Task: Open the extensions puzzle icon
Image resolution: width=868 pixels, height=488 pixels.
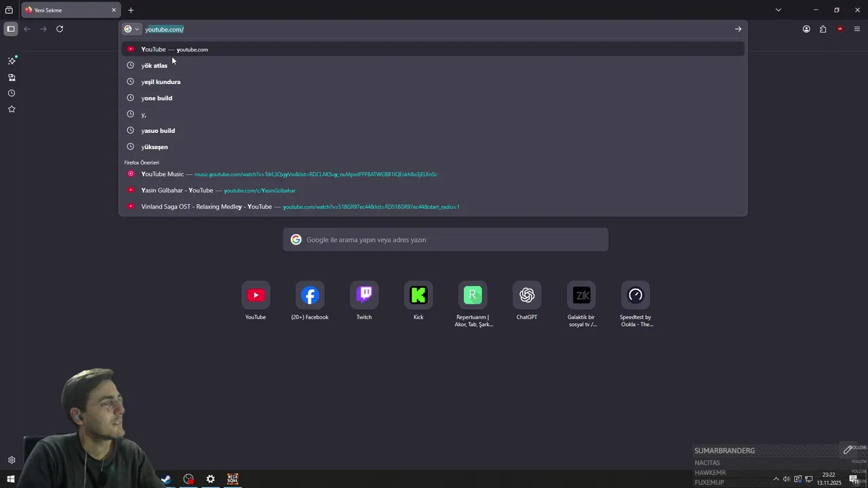Action: tap(823, 29)
